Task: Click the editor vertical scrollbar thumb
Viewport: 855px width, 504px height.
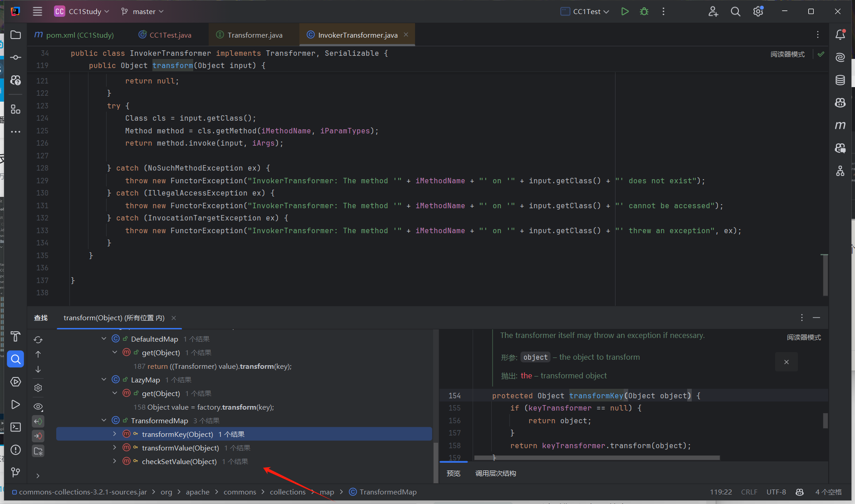Action: coord(825,275)
